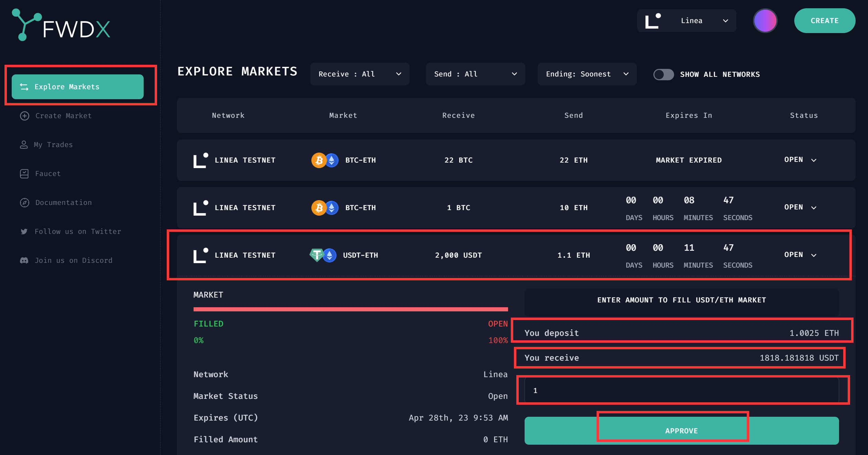
Task: Open the Receive: All filter dropdown
Action: coord(360,74)
